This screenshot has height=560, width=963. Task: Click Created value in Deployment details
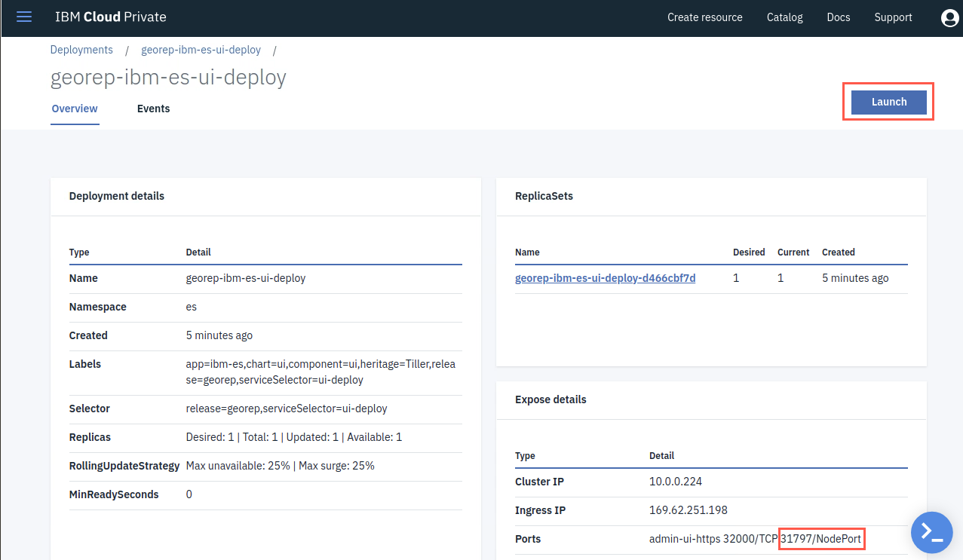[x=219, y=335]
